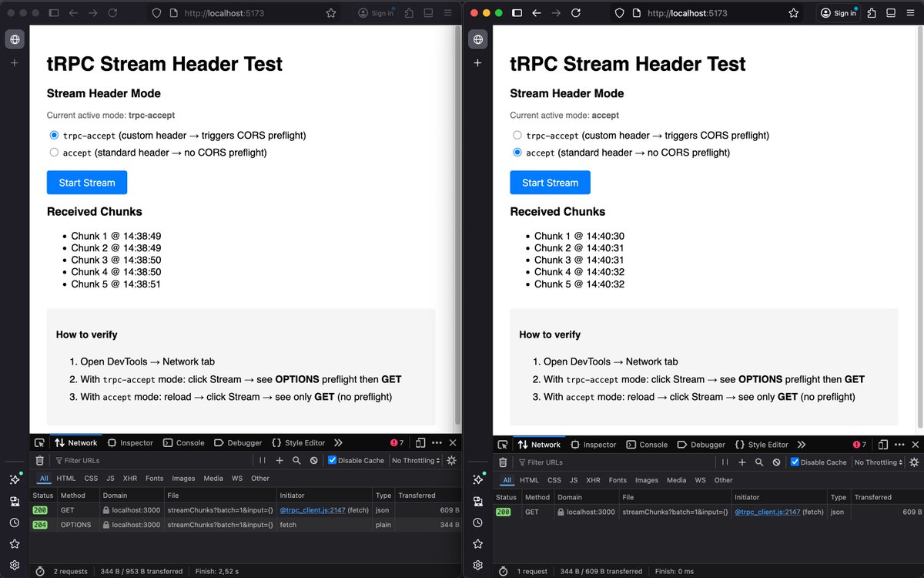The height and width of the screenshot is (578, 924).
Task: Toggle Disable Cache checkbox in left DevTools
Action: (x=332, y=460)
